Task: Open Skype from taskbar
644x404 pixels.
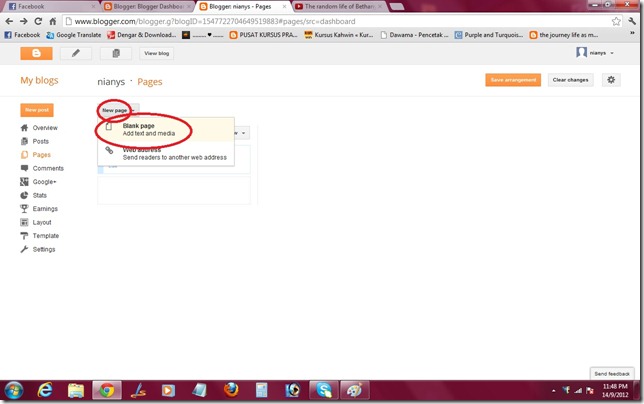Action: coord(324,390)
